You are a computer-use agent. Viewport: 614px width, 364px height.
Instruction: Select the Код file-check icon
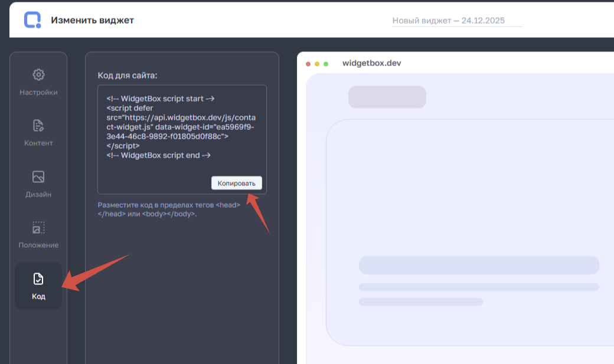[38, 279]
